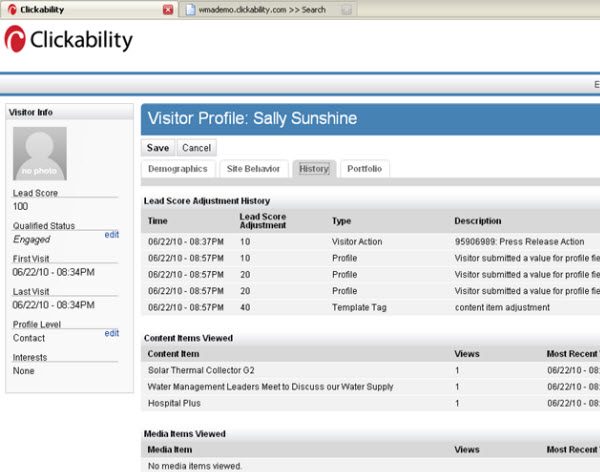Screen dimensions: 600x472
Task: Click the no photo avatar thumbnail
Action: 40,154
